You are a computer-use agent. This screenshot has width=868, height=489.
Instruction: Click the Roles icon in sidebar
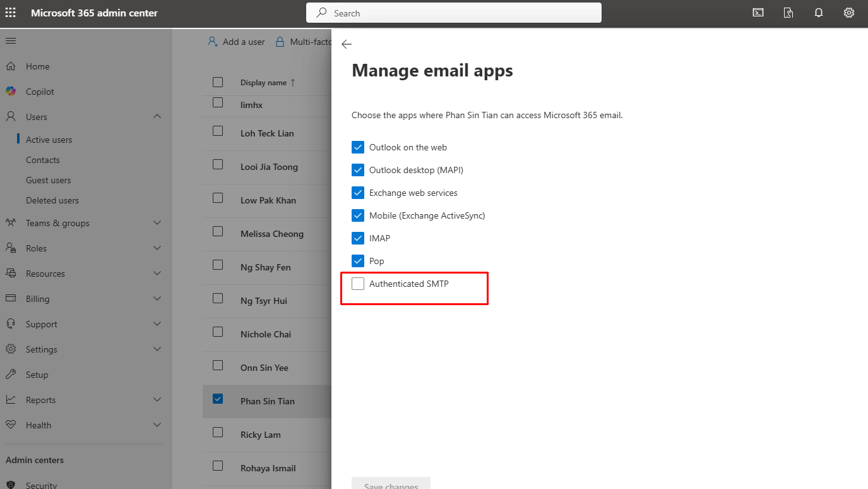coord(11,248)
